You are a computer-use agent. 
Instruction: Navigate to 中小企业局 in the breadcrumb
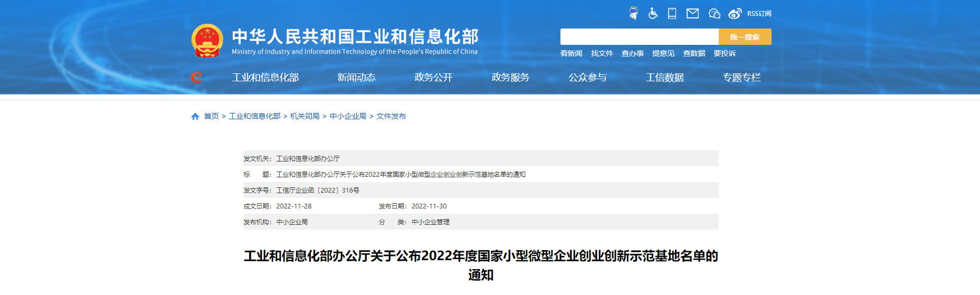(348, 116)
